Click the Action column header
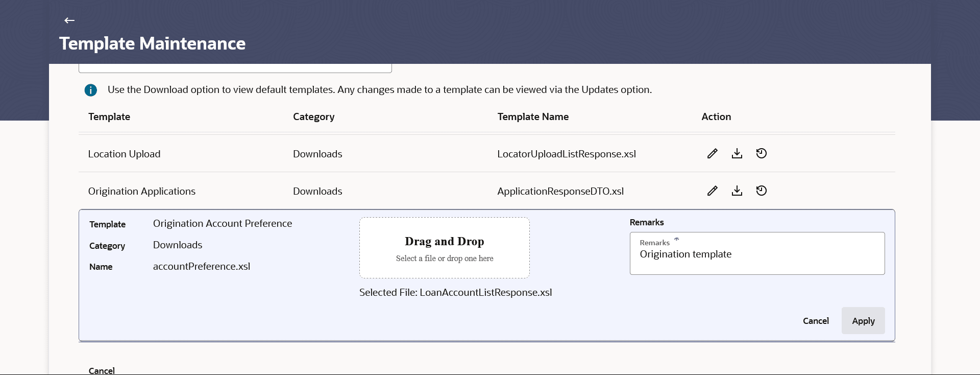This screenshot has height=375, width=980. click(716, 116)
